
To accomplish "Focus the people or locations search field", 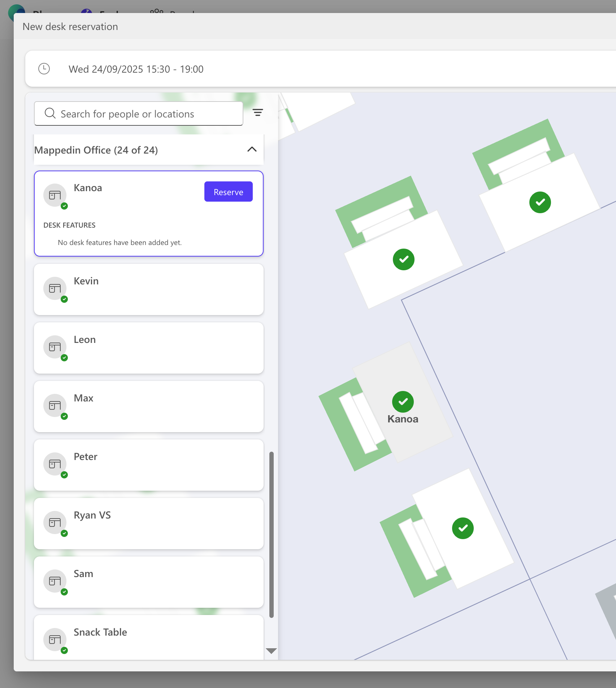I will click(144, 114).
